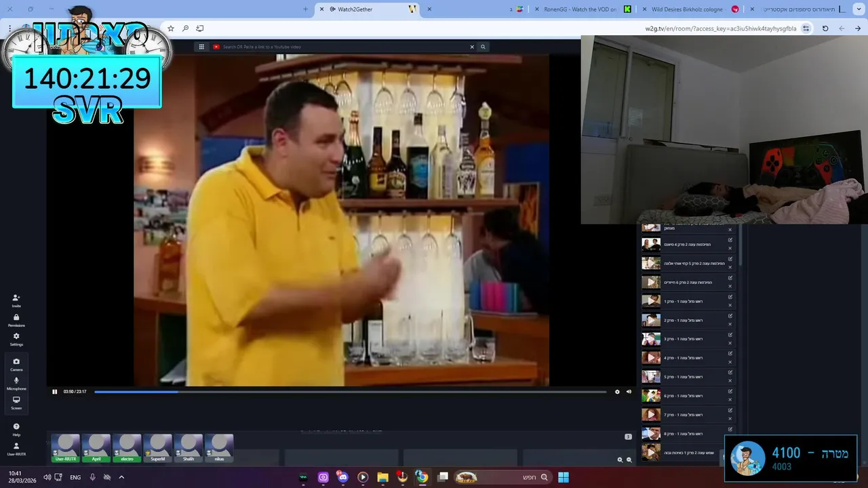Open the Windows Start button
Image resolution: width=868 pixels, height=488 pixels.
pos(564,477)
